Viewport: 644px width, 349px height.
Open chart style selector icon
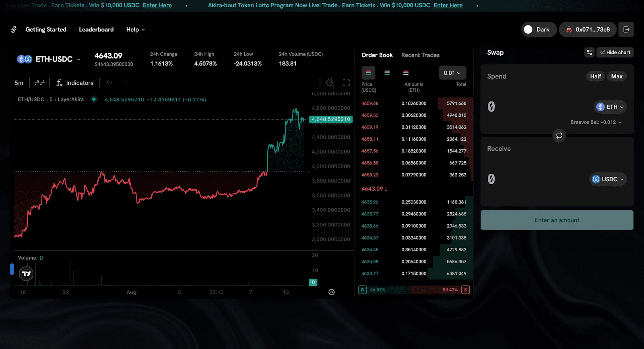point(39,83)
